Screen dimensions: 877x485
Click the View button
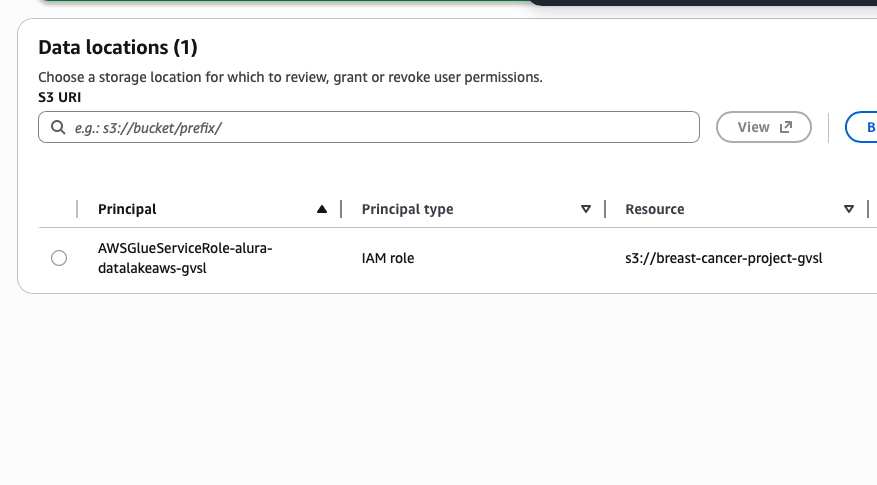(x=763, y=127)
